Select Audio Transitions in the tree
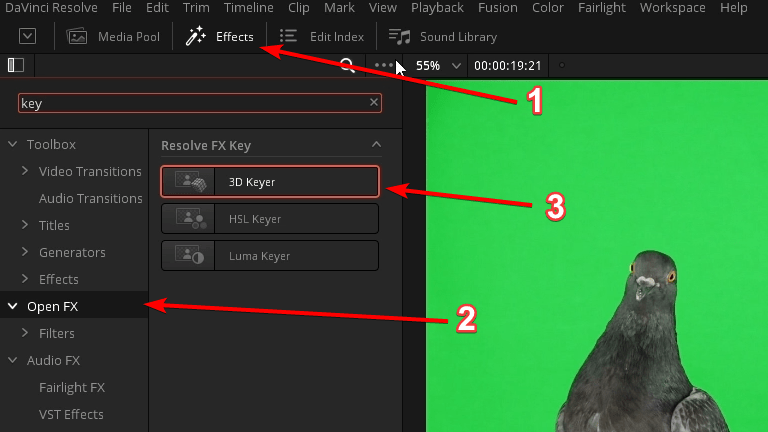Screen dimensions: 768x432 click(91, 198)
